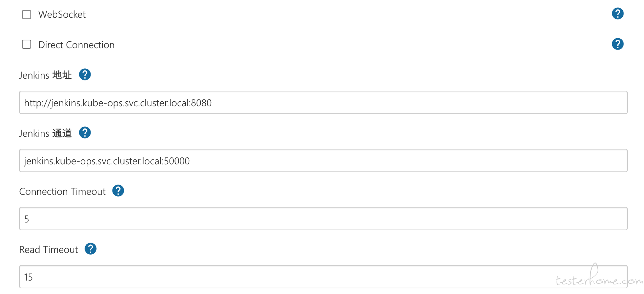
Task: Click the testerhome.com watermark
Action: point(599,276)
